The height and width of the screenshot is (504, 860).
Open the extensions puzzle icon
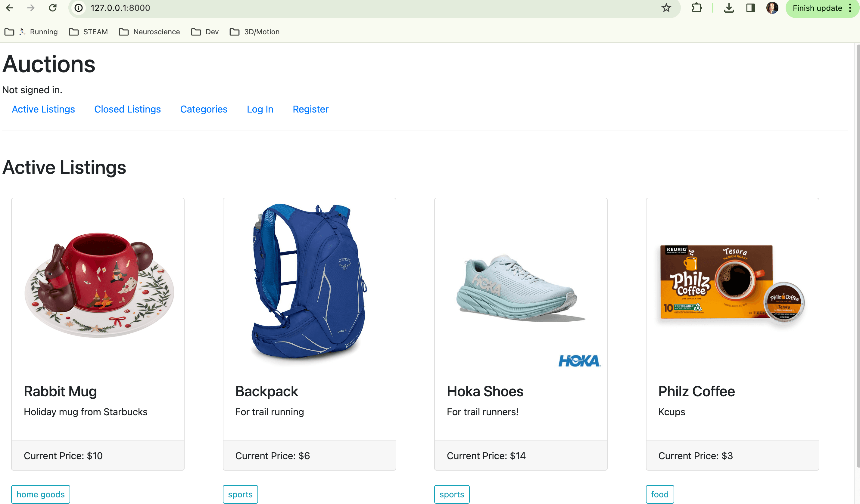[x=696, y=8]
